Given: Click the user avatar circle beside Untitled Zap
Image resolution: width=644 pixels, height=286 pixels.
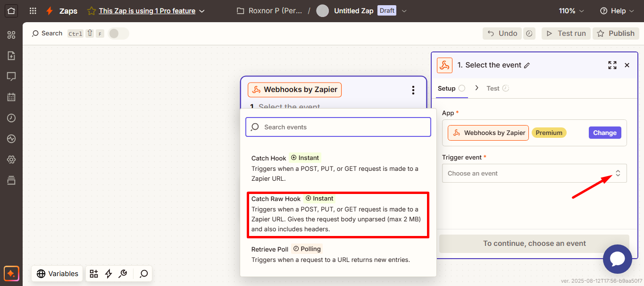Looking at the screenshot, I should (x=322, y=11).
